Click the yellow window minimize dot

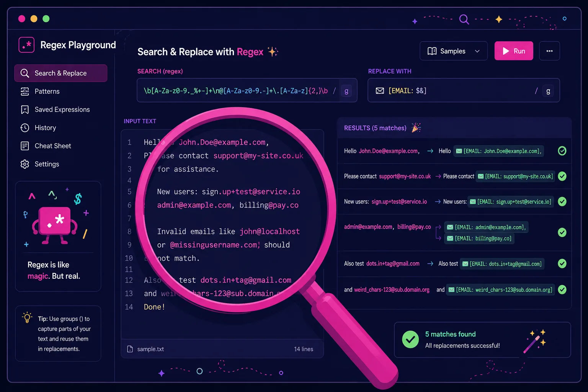[34, 19]
